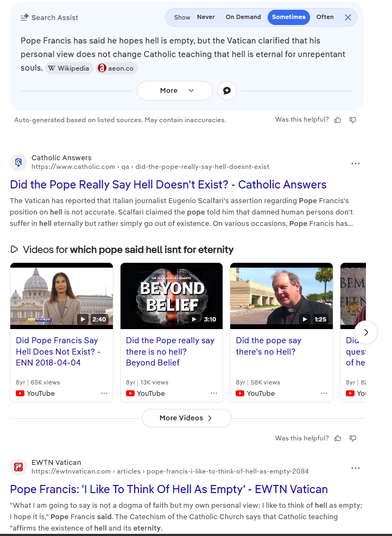
Task: Click '8yr | 58K views' text
Action: coord(258,382)
